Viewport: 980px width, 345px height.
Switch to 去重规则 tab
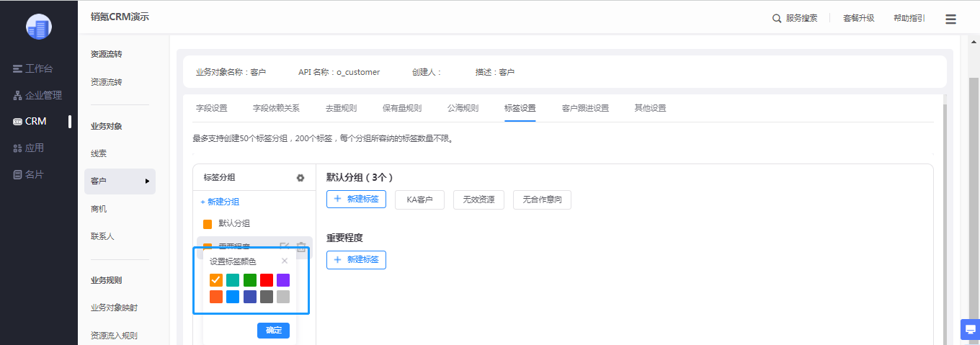tap(341, 108)
